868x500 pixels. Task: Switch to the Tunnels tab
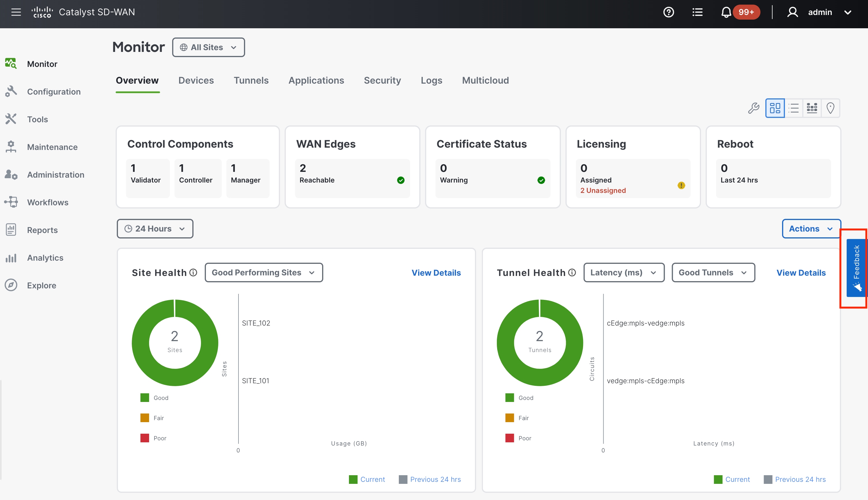tap(251, 80)
